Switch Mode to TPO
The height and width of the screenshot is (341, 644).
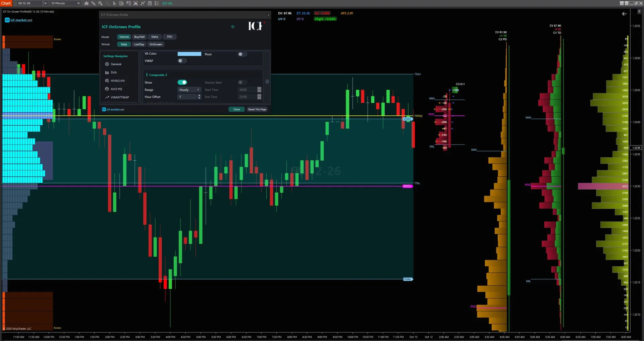(169, 37)
